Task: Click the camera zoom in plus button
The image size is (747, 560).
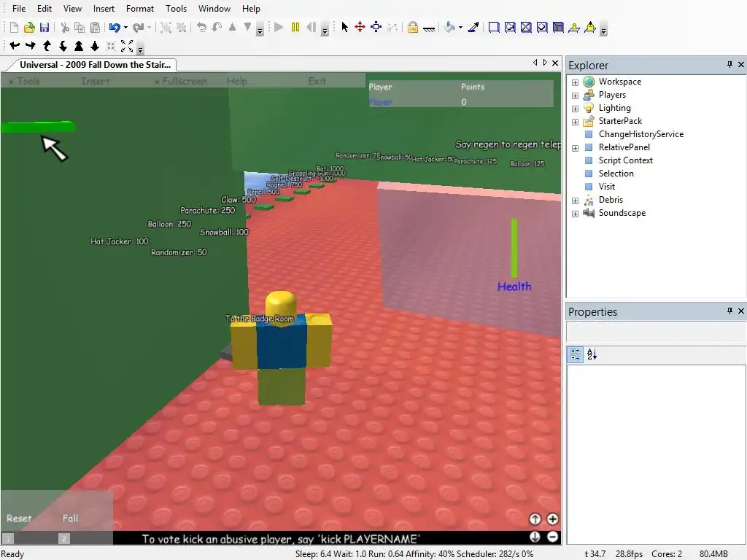Action: [552, 519]
